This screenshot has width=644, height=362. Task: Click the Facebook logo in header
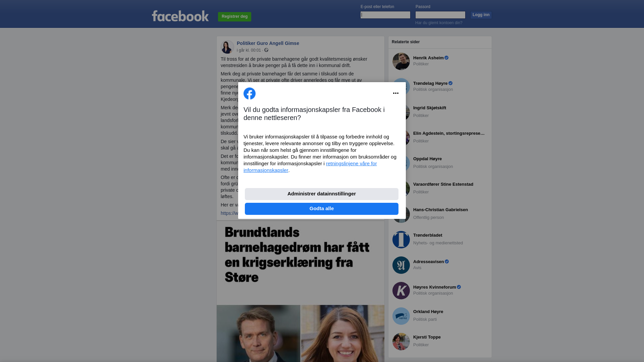180,16
